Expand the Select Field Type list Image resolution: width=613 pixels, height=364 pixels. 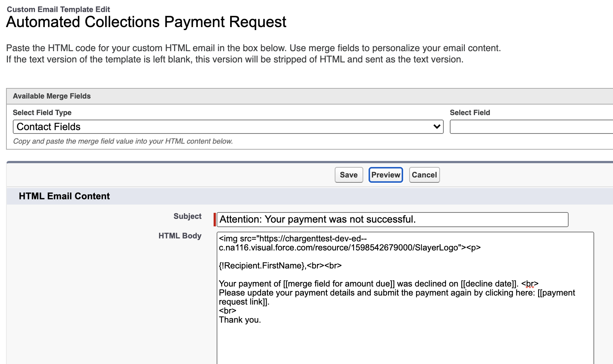pyautogui.click(x=226, y=126)
